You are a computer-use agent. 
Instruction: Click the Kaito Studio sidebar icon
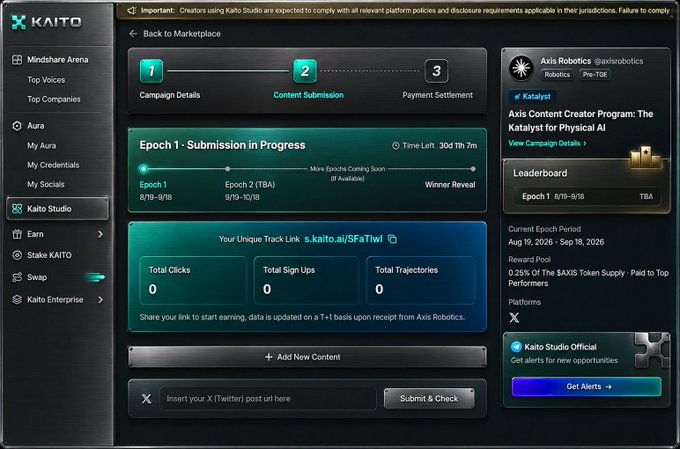[x=17, y=209]
